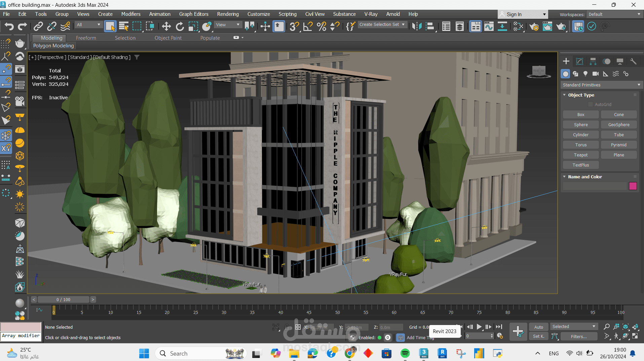Viewport: 644px width, 361px height.
Task: Click frame 50 on the timeline
Action: point(337,312)
